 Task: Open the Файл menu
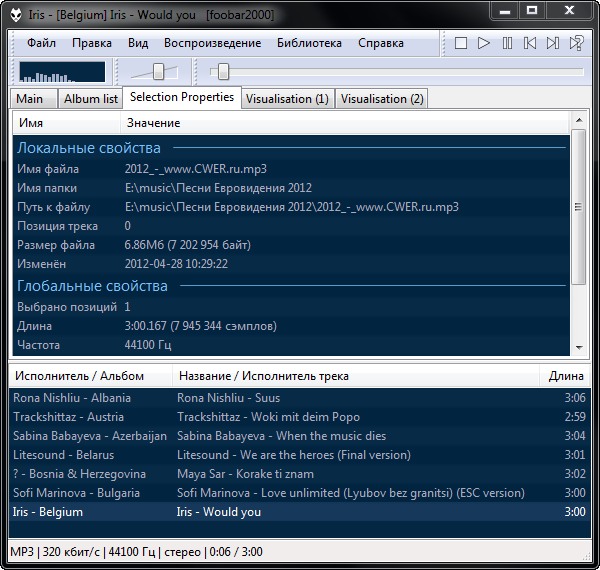tap(41, 43)
